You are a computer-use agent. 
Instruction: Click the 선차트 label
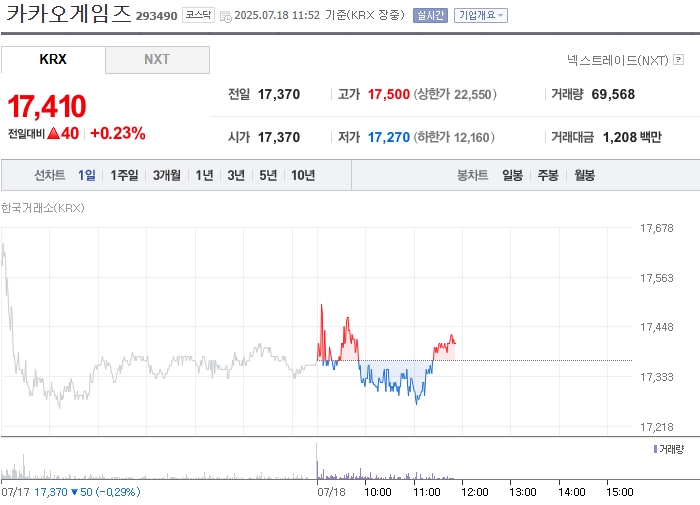50,175
